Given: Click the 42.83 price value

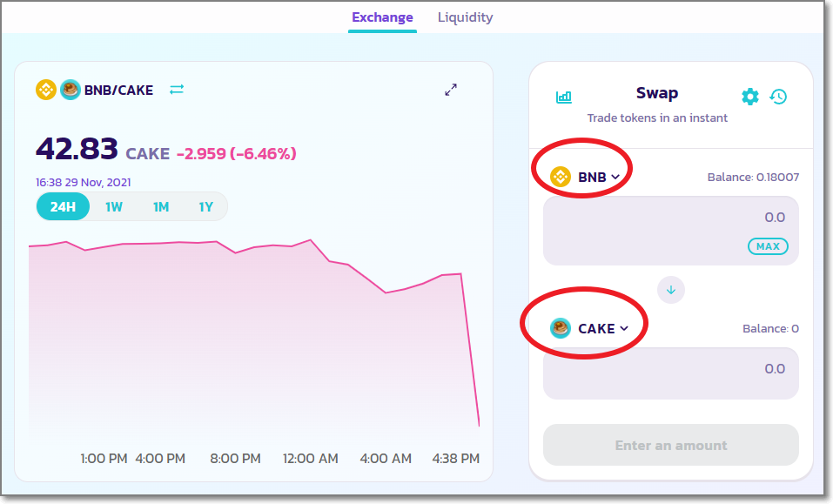Looking at the screenshot, I should [77, 149].
